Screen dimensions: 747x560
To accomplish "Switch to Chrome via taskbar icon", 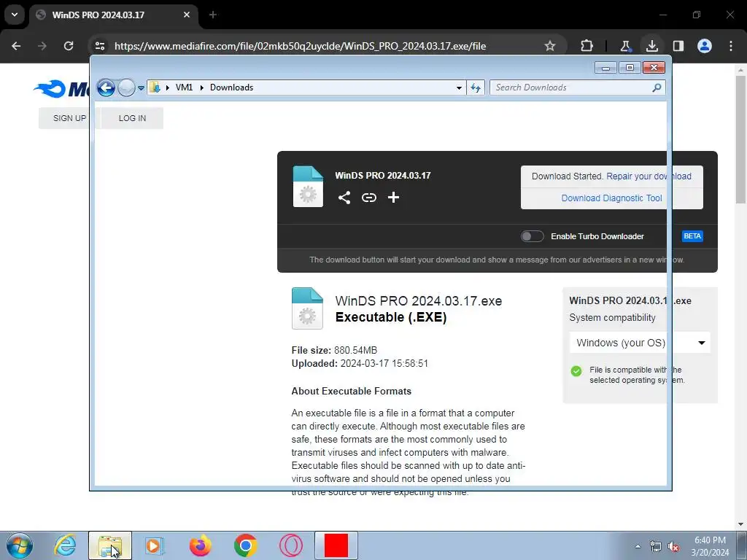I will 245,545.
